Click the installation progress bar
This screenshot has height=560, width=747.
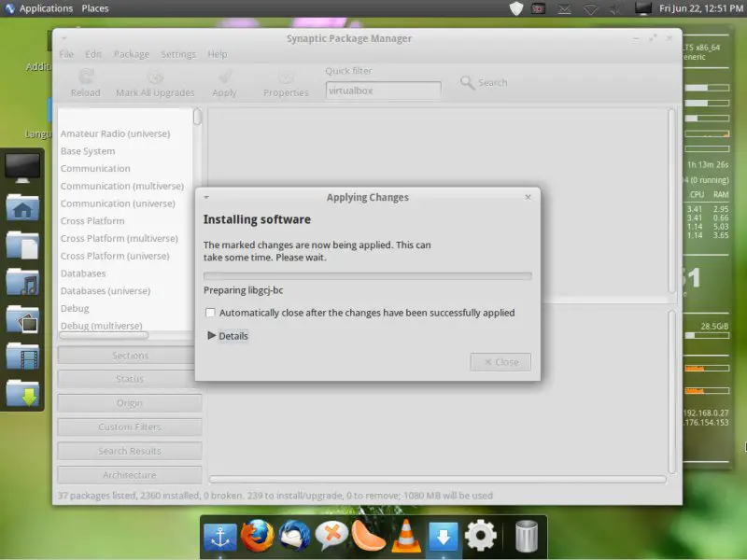point(367,275)
